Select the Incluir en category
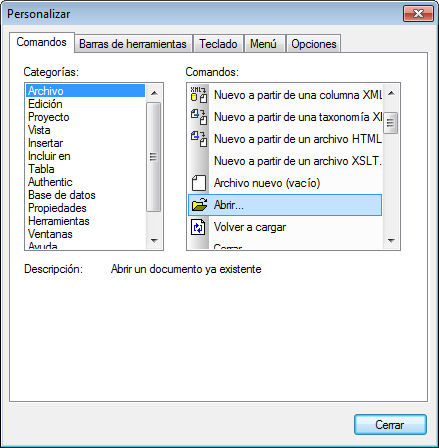 coord(85,156)
